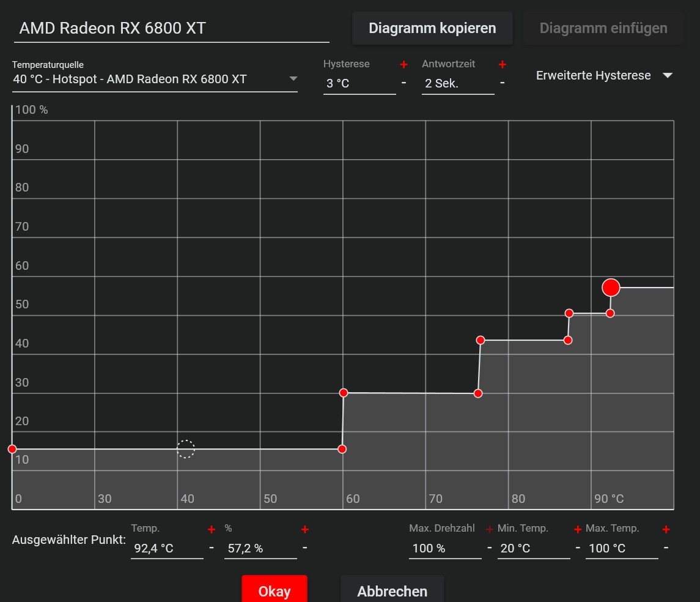Select the leftmost curve point at 15 %
700x602 pixels.
click(x=12, y=449)
